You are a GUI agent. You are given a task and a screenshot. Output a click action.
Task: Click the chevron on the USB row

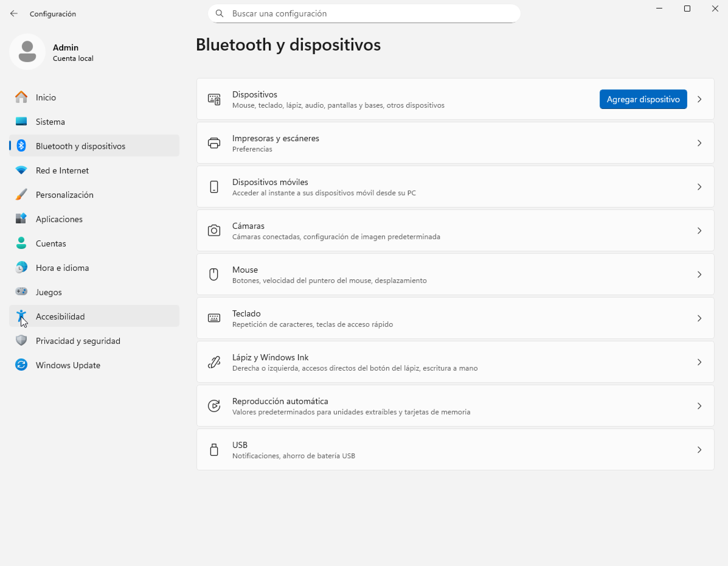[699, 449]
